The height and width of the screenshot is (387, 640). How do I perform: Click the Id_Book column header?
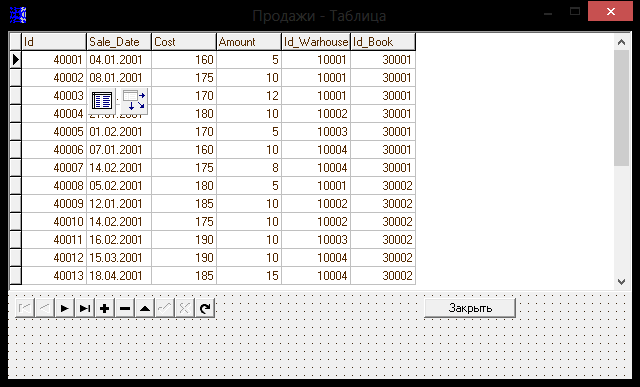pos(383,42)
